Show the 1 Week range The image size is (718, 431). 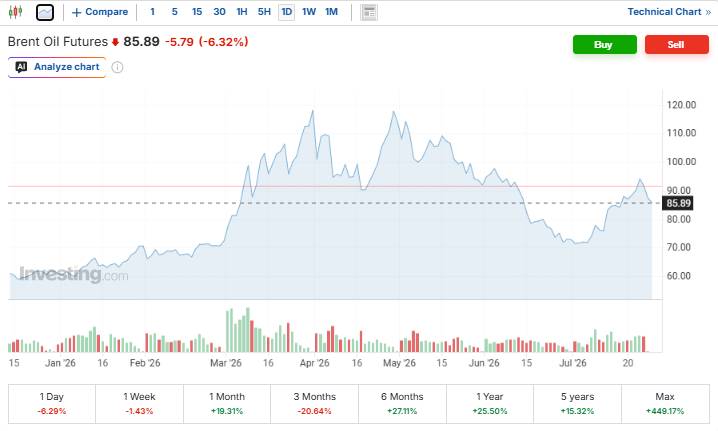click(x=139, y=404)
